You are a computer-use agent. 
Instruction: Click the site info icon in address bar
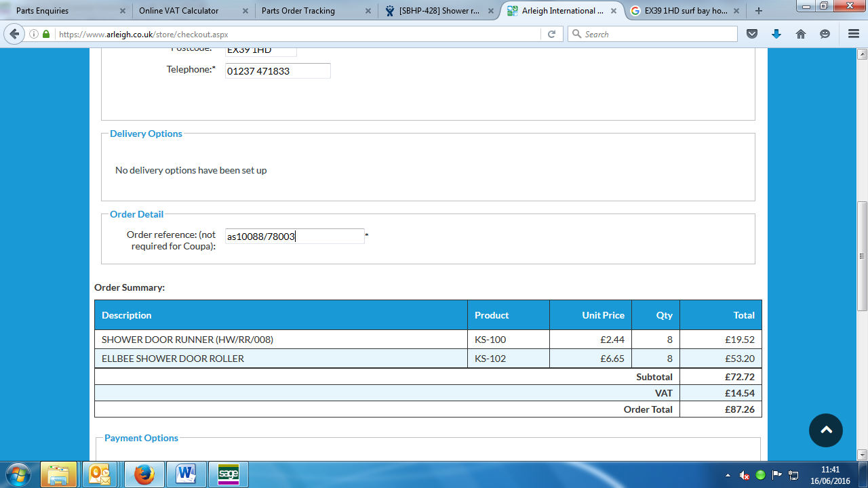click(x=34, y=34)
